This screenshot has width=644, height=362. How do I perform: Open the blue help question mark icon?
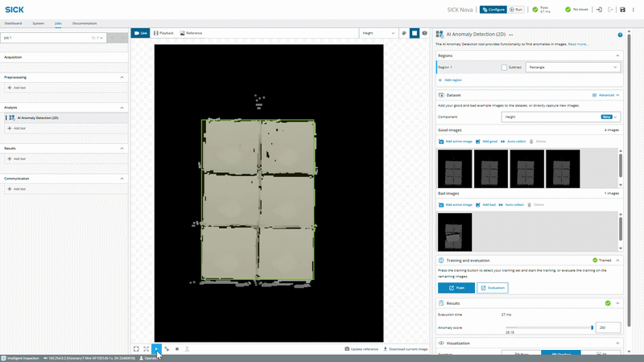coord(620,35)
